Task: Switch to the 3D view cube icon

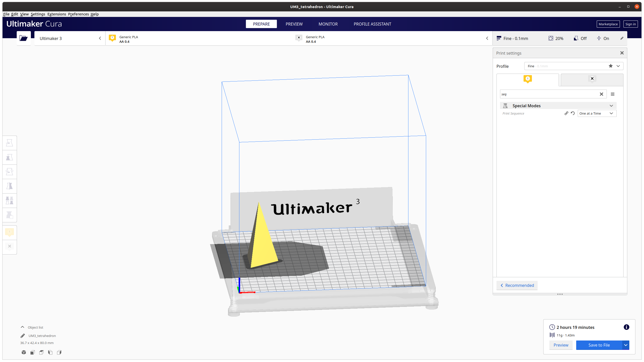Action: [24, 352]
